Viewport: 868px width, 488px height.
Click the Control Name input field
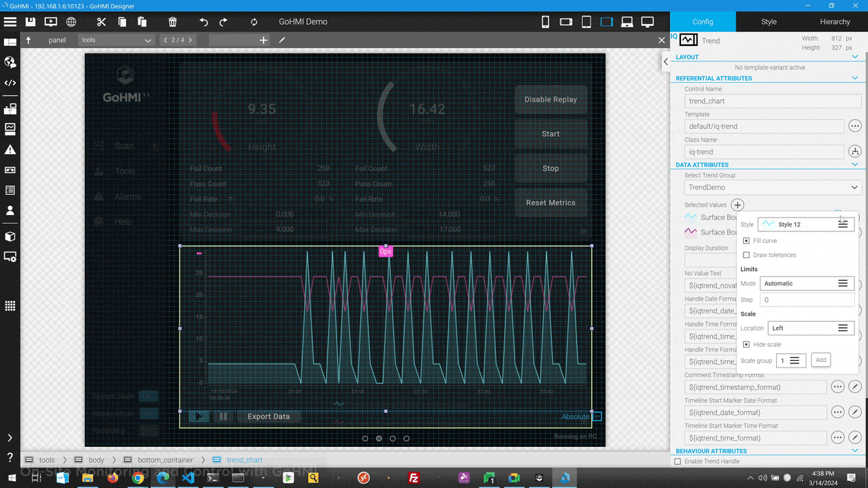click(x=772, y=101)
